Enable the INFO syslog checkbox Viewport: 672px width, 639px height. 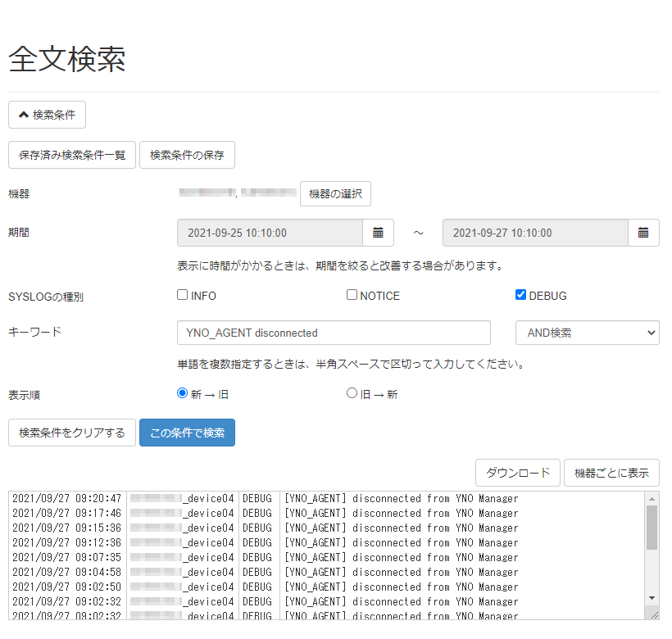[182, 294]
